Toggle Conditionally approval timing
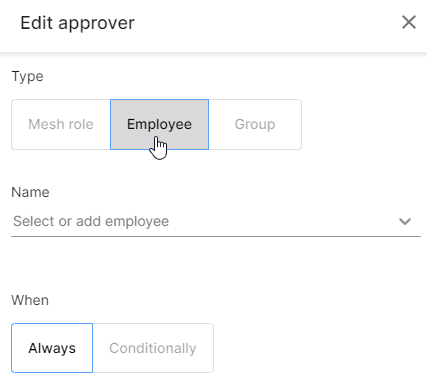Image resolution: width=427 pixels, height=382 pixels. pyautogui.click(x=153, y=348)
